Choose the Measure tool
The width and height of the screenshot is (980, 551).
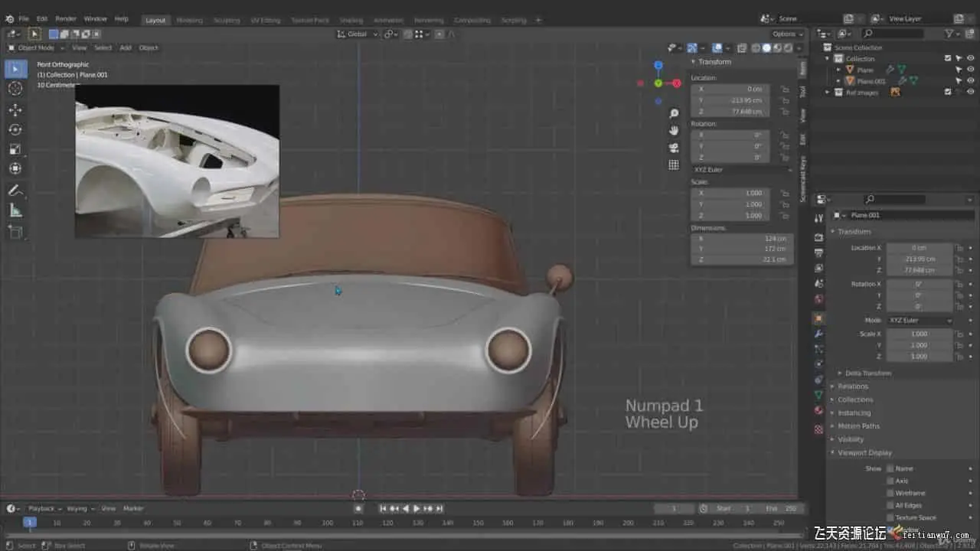click(15, 210)
